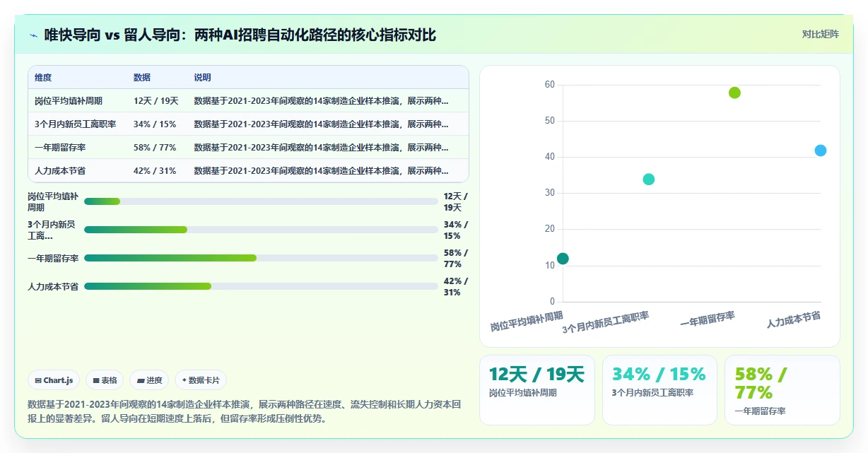Click table cell 岗位平均填补周期

69,101
